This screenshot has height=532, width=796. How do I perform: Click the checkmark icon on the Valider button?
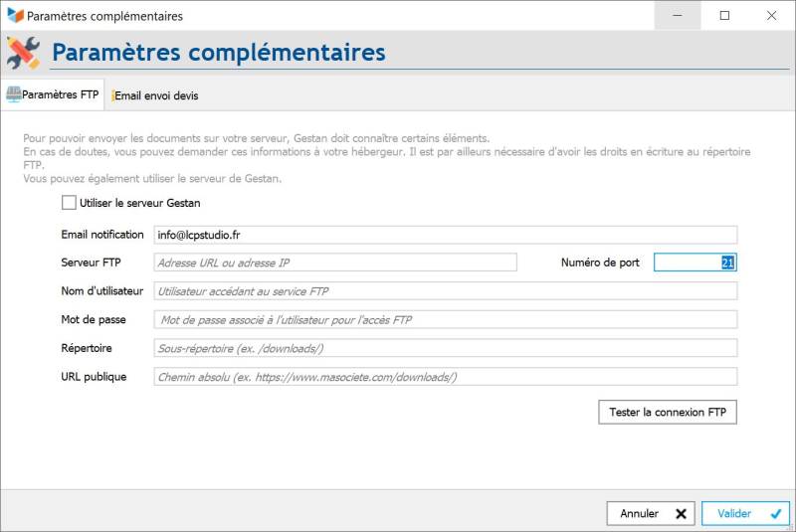pyautogui.click(x=776, y=514)
